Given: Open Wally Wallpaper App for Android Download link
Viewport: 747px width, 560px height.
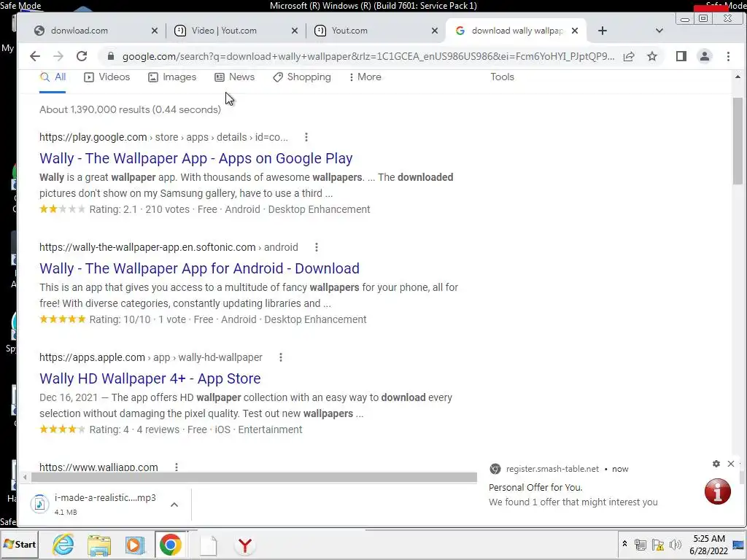Looking at the screenshot, I should [199, 268].
